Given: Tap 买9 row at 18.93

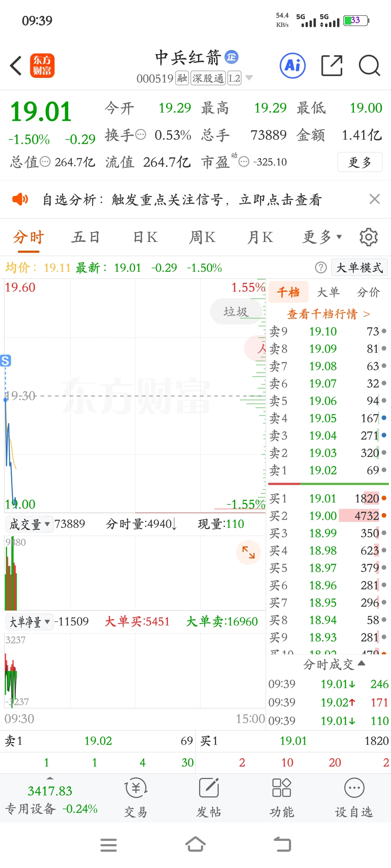Looking at the screenshot, I should coord(328,637).
